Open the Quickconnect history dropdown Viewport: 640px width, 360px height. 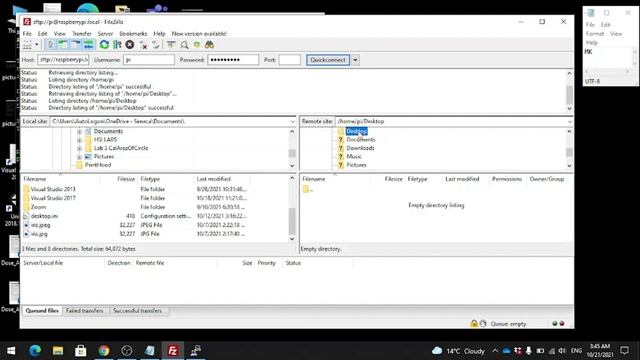pyautogui.click(x=355, y=60)
